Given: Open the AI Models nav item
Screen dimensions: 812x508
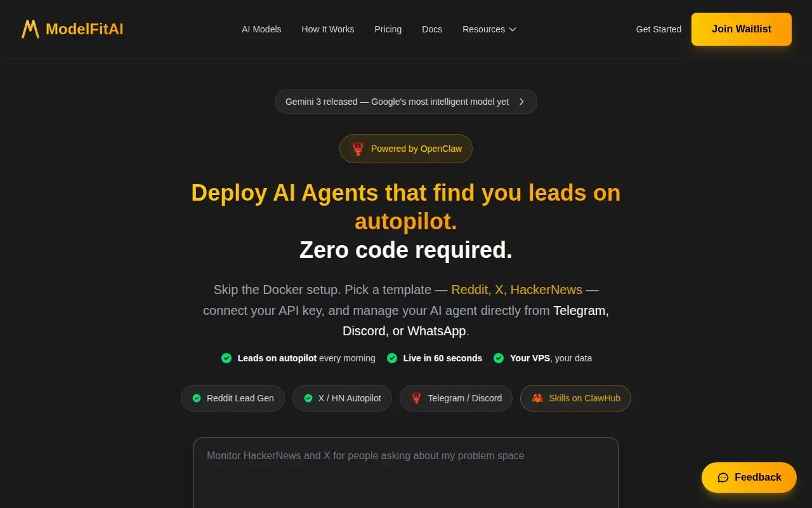Looking at the screenshot, I should click(261, 29).
